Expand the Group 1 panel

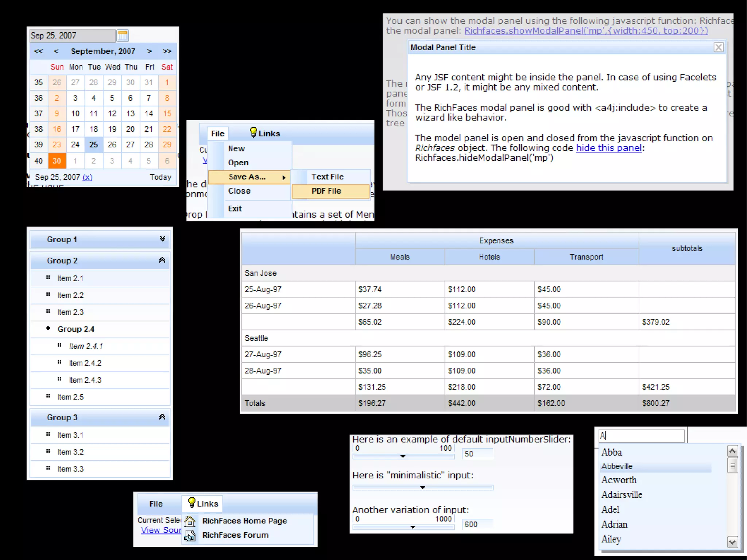tap(162, 239)
